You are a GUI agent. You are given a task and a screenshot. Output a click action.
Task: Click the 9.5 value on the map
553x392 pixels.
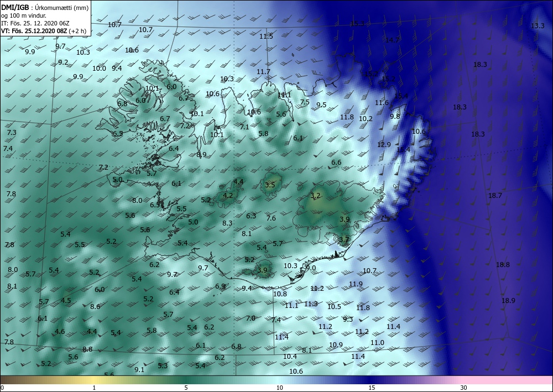[x=321, y=104]
